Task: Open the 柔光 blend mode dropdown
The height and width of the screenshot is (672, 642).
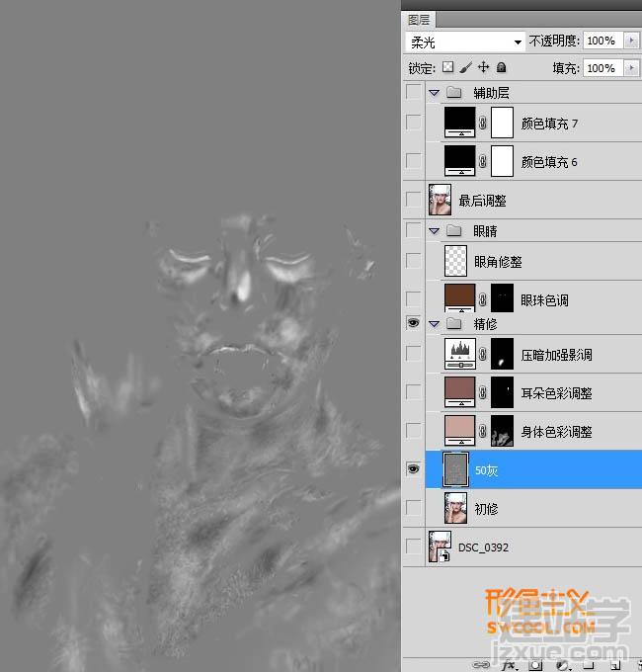Action: point(465,42)
